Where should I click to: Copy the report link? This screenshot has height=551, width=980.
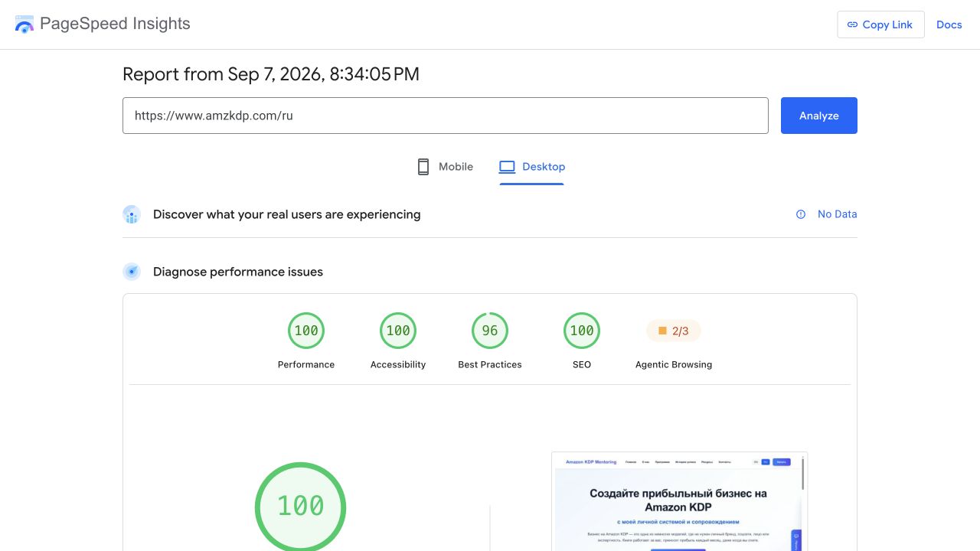880,24
